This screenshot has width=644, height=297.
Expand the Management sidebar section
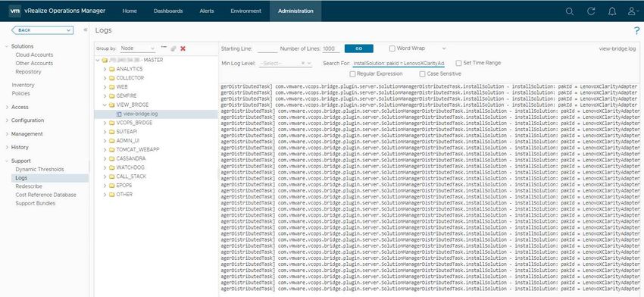[x=7, y=134]
